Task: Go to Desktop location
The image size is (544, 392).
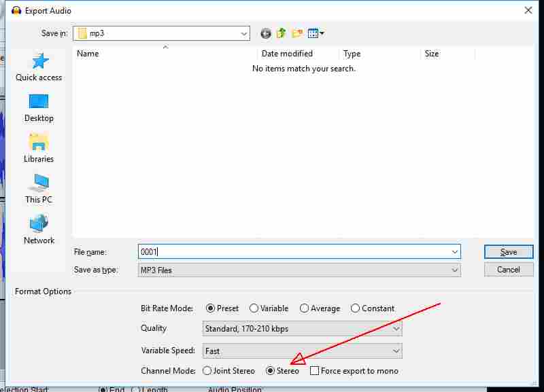Action: tap(39, 107)
